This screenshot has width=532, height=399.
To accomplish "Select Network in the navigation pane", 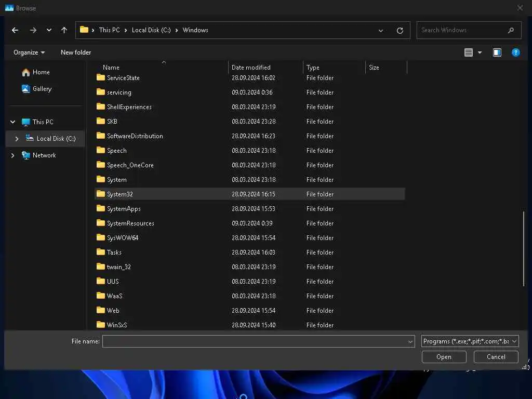I will coord(44,155).
